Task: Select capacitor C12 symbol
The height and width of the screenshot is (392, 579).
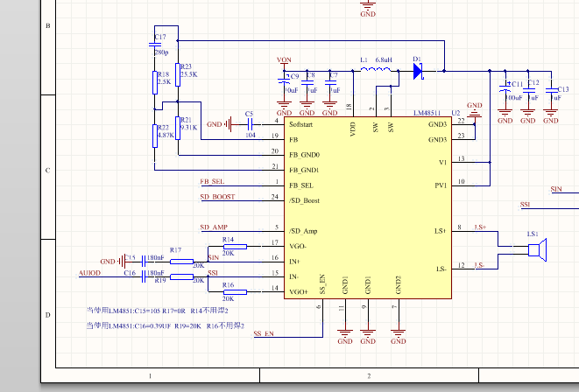Action: [528, 90]
